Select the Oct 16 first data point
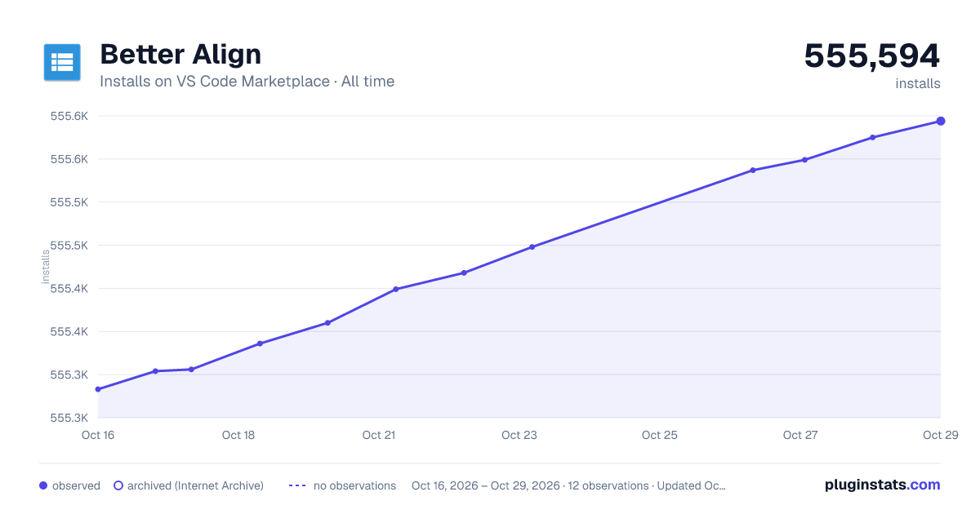Viewport: 980px width, 514px height. click(98, 389)
